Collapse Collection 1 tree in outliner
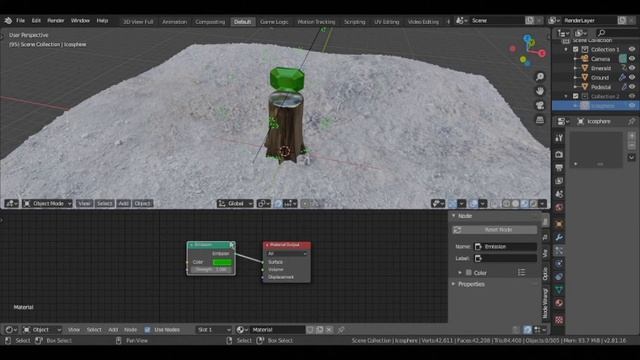Screen dimensions: 640x360 tap(566, 49)
